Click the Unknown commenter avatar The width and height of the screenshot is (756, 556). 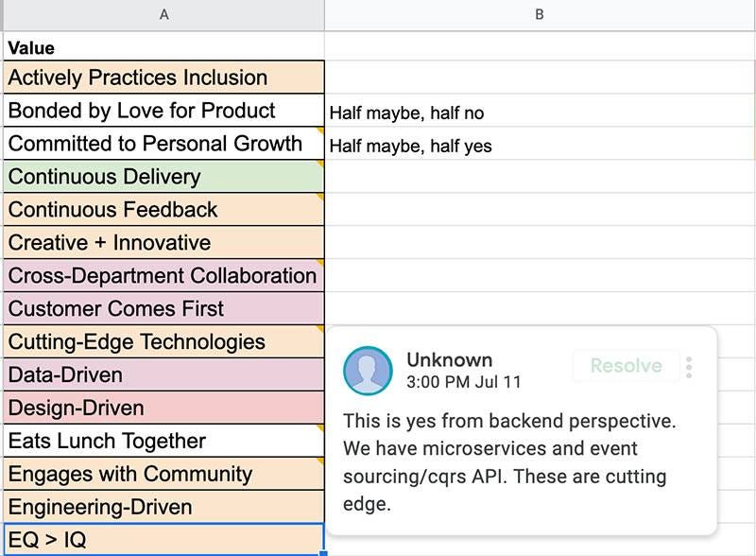pos(368,371)
